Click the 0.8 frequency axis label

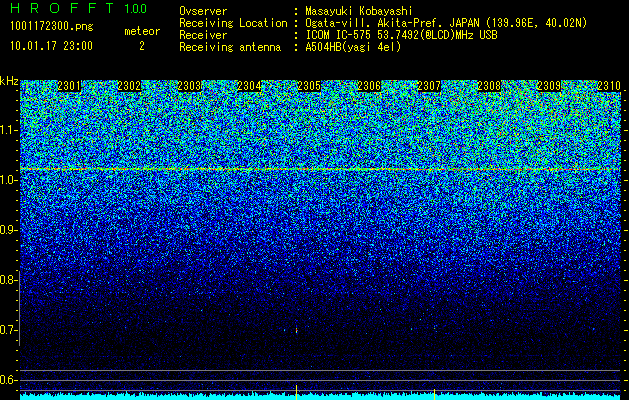click(8, 280)
